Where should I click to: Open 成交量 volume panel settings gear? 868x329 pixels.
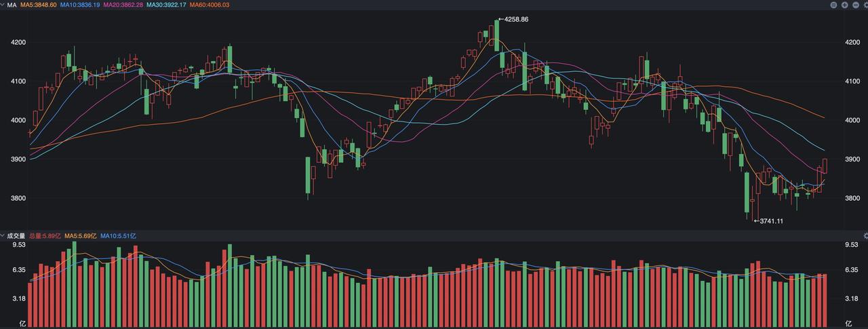tap(865, 235)
